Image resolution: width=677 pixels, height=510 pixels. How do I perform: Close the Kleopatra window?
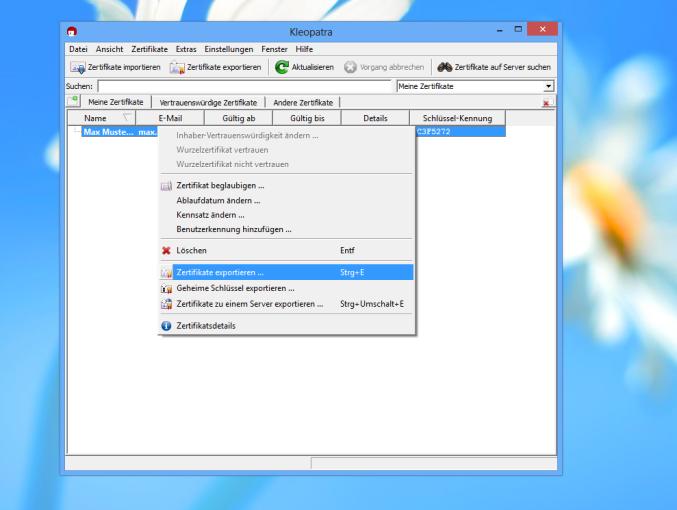(x=542, y=29)
